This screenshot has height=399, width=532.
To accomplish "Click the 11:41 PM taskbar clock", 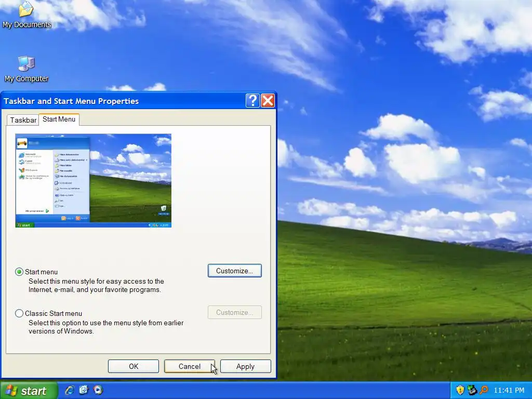I will point(509,391).
